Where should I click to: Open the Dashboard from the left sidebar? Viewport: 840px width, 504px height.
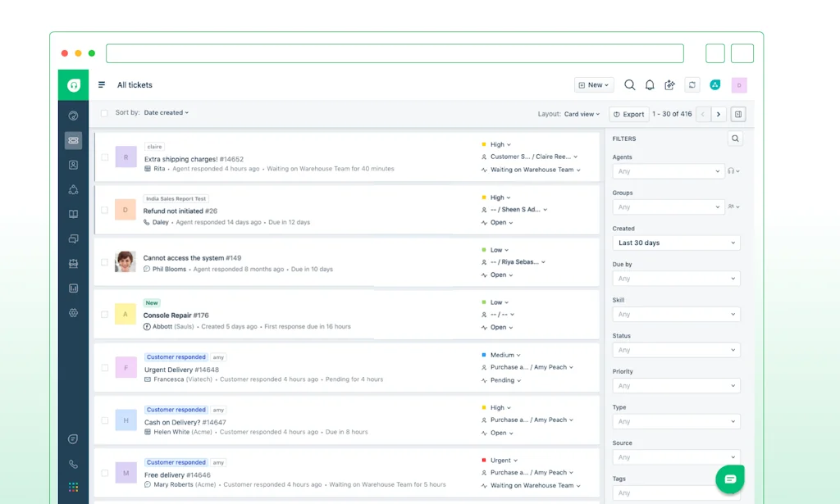[x=73, y=116]
